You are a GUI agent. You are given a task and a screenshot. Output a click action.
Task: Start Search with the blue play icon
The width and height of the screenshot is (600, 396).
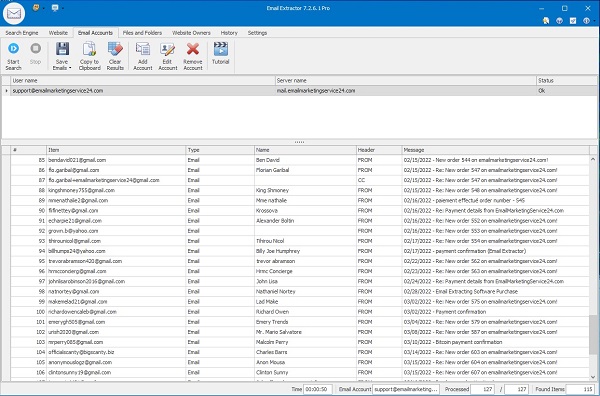pyautogui.click(x=13, y=48)
